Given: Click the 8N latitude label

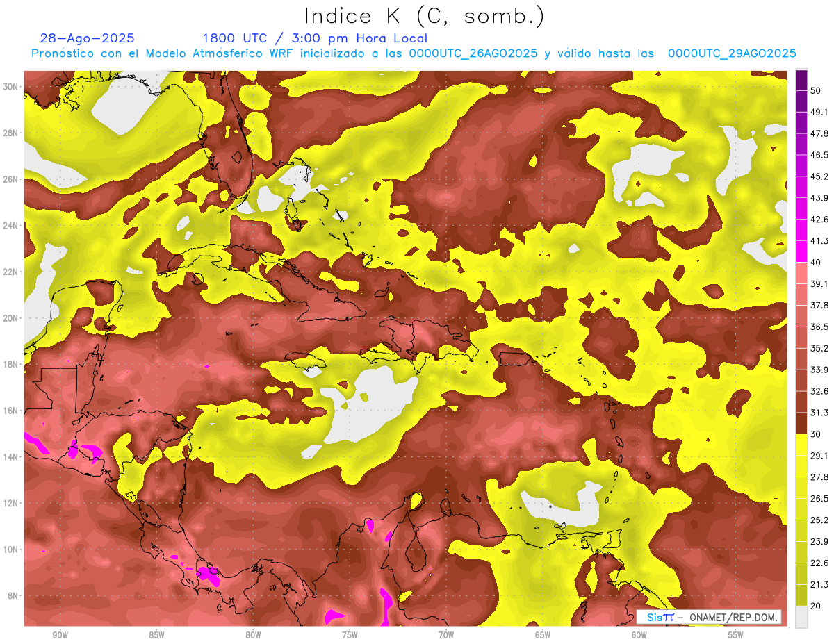Looking at the screenshot, I should point(14,595).
